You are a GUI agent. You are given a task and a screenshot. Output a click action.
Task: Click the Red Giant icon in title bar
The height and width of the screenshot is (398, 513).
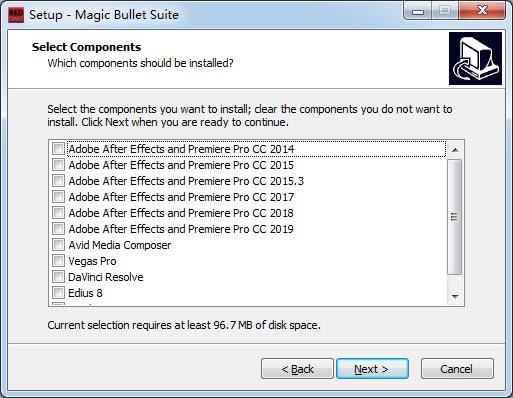tap(16, 15)
